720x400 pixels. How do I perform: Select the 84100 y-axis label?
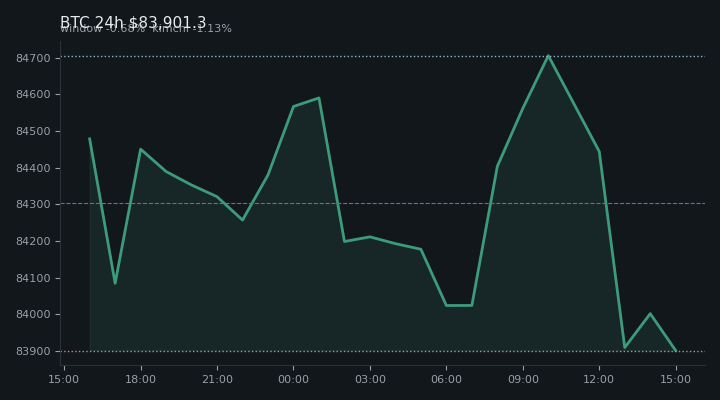[x=33, y=278]
